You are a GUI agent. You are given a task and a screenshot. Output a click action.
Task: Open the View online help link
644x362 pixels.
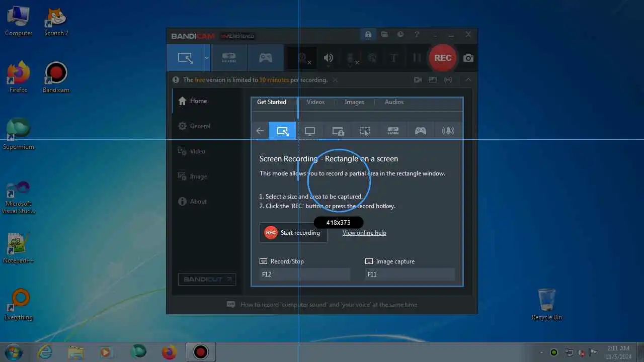pyautogui.click(x=364, y=233)
